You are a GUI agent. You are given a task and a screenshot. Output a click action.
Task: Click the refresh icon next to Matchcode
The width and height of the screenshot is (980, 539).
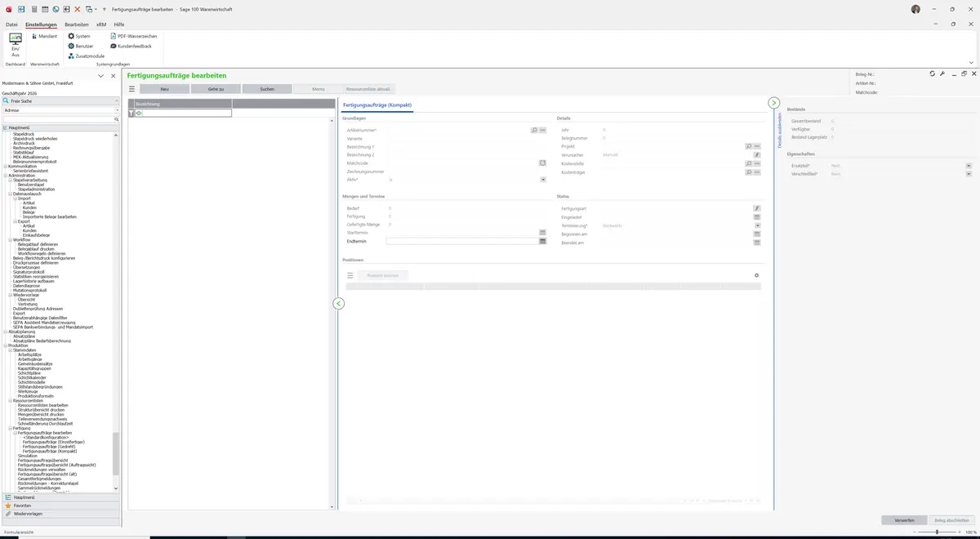[542, 163]
